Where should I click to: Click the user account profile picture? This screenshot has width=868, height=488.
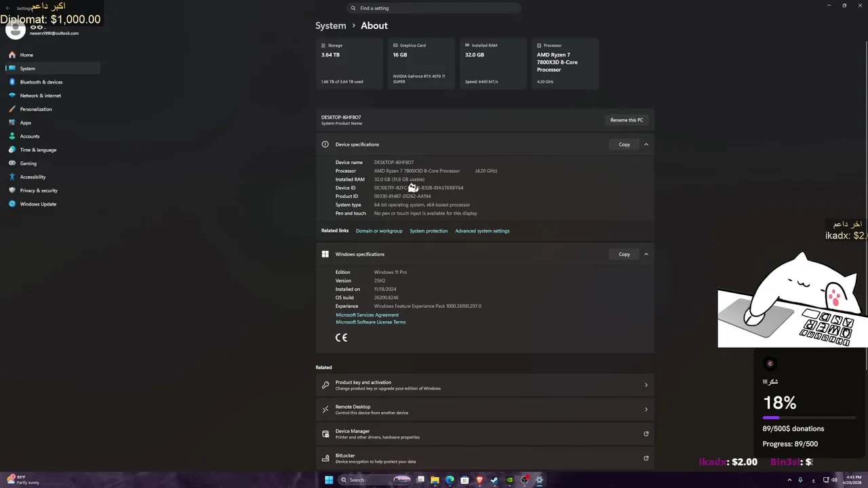click(15, 28)
